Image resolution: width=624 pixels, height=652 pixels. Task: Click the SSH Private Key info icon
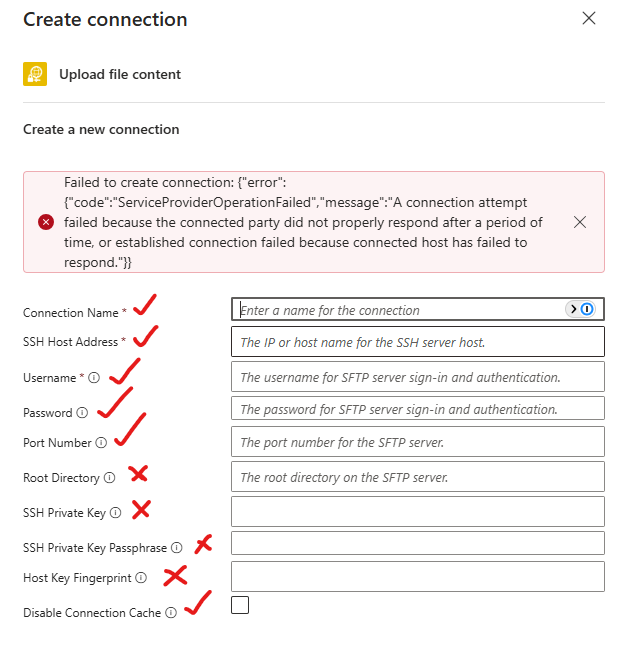[115, 513]
